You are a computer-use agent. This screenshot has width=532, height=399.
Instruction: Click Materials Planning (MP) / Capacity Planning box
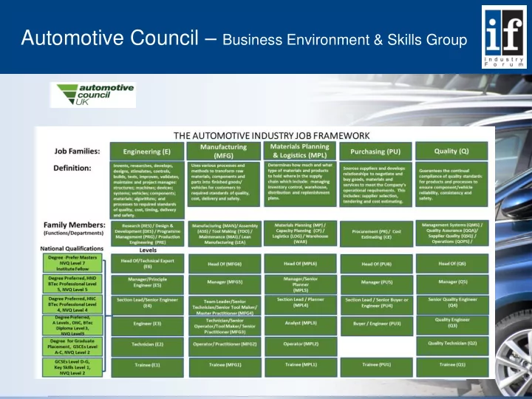click(x=300, y=233)
